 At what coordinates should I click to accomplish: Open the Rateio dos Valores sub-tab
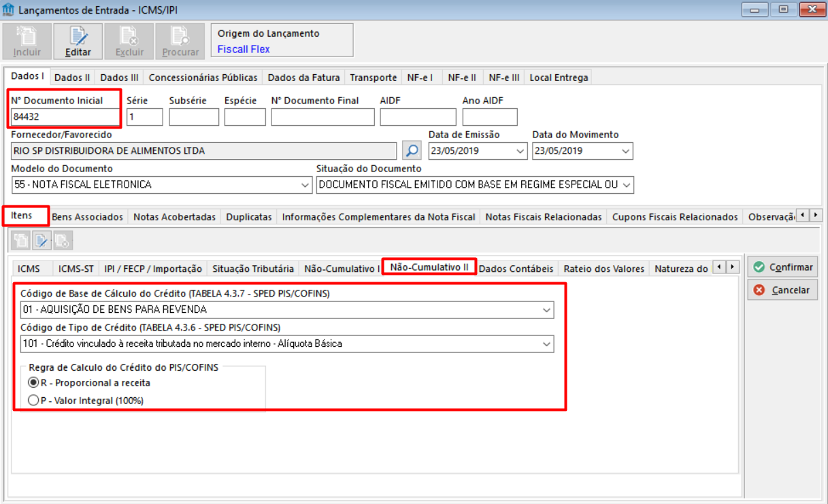pos(604,269)
